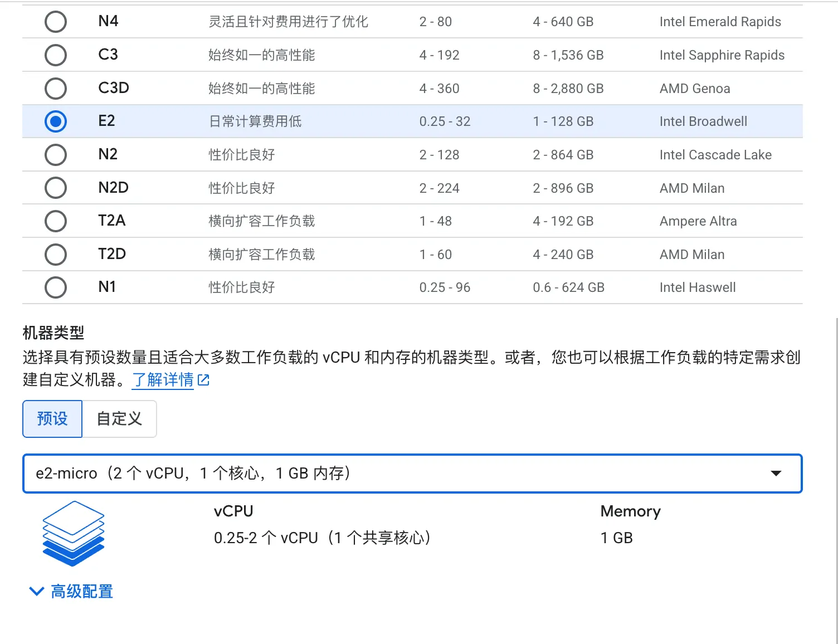Switch to the 预设 tab
Screen dimensions: 838x644
click(52, 419)
